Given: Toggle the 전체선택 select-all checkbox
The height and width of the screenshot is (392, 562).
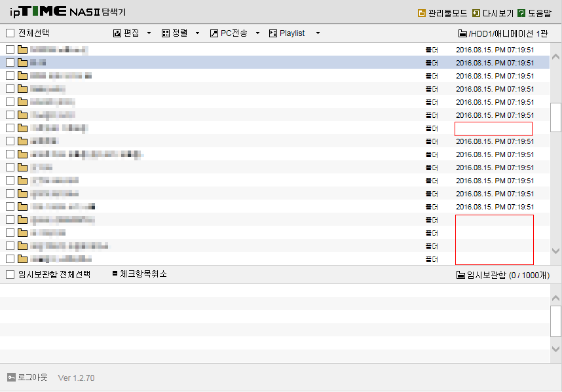Looking at the screenshot, I should click(x=10, y=33).
